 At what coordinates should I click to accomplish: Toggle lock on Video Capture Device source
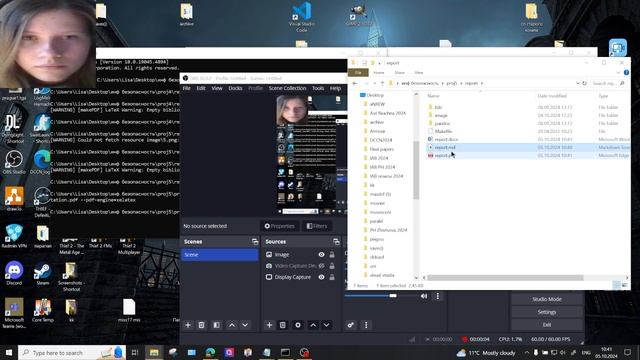click(x=332, y=266)
